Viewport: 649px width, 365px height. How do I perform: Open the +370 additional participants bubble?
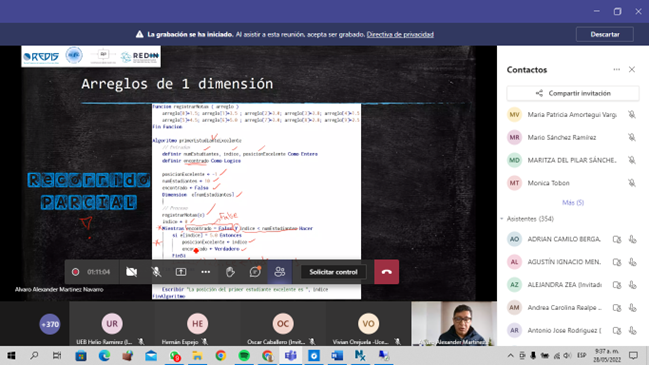[50, 324]
